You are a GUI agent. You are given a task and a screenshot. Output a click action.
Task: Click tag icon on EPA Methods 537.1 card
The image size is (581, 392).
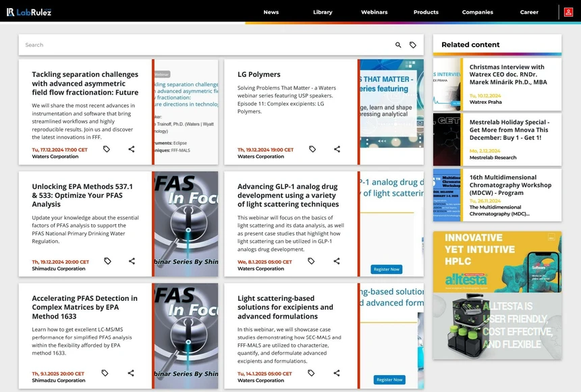tap(107, 261)
